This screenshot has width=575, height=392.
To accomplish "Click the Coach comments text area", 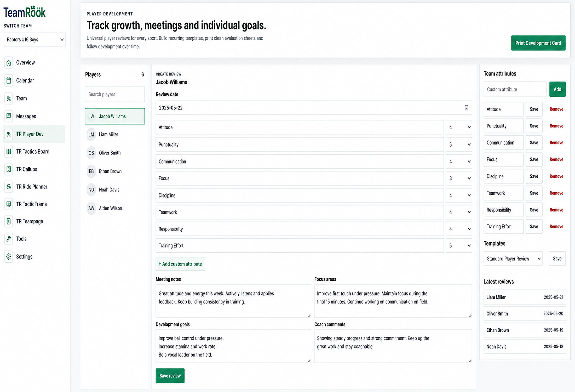I will click(393, 346).
